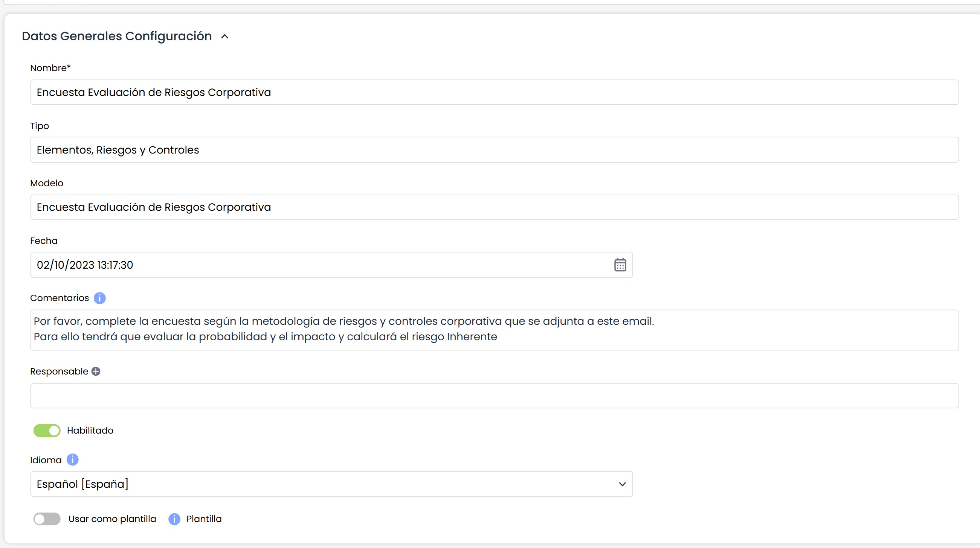The height and width of the screenshot is (548, 980).
Task: Click the Nombre input field
Action: coord(494,93)
